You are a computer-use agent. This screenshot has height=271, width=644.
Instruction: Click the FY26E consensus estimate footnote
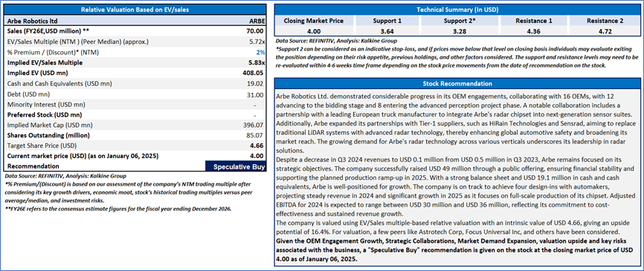pos(118,209)
